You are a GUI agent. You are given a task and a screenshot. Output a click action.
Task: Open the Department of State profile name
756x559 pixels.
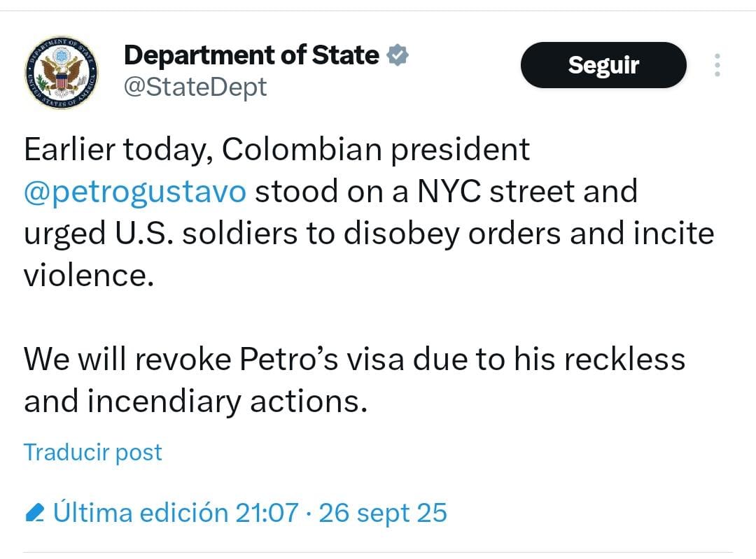click(251, 55)
